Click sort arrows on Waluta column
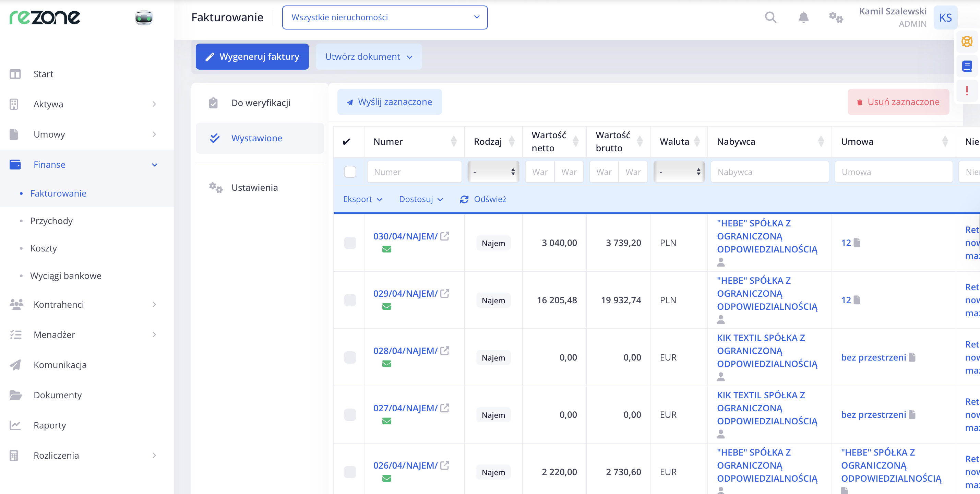 coord(696,142)
